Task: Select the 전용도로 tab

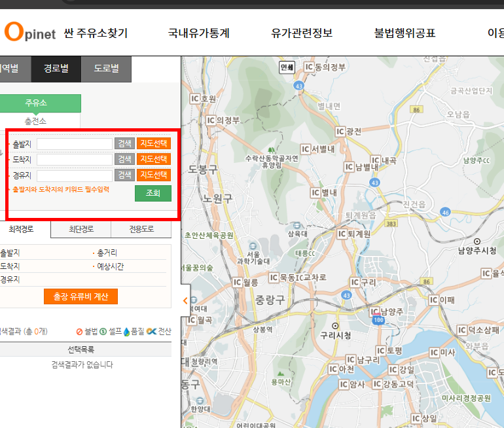Action: (x=141, y=229)
